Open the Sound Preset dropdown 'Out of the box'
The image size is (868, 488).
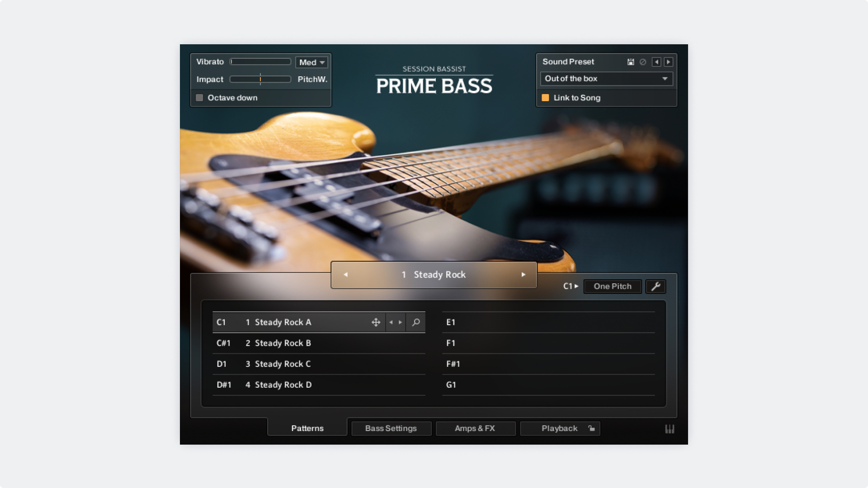[606, 79]
